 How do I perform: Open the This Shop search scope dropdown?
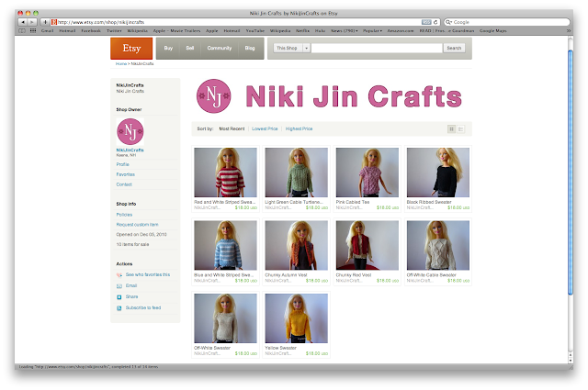click(x=291, y=48)
